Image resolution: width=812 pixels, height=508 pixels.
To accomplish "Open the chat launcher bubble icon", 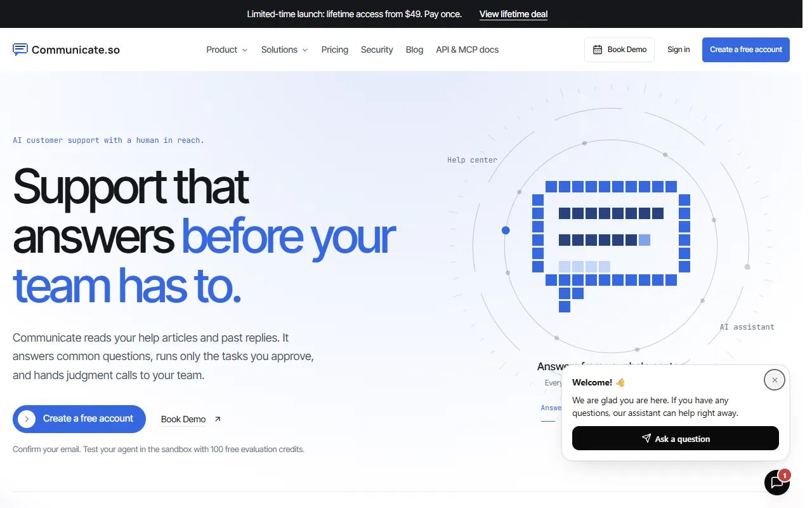I will pos(777,483).
